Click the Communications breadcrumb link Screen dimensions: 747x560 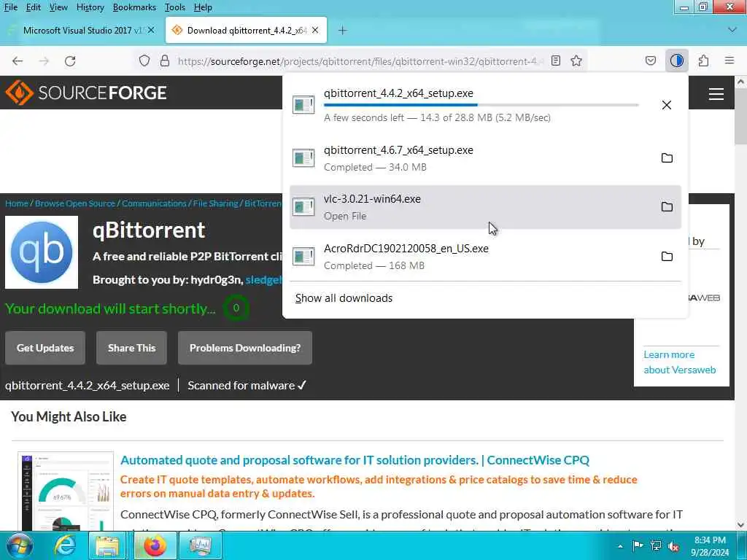click(154, 203)
